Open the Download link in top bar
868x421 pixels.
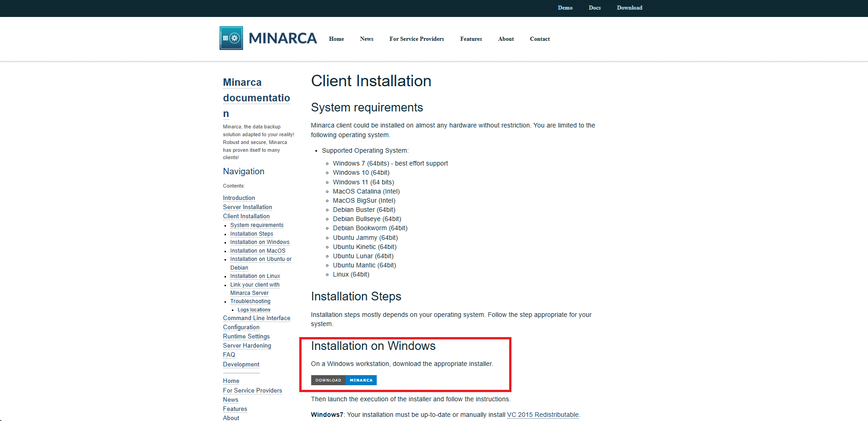pyautogui.click(x=629, y=8)
